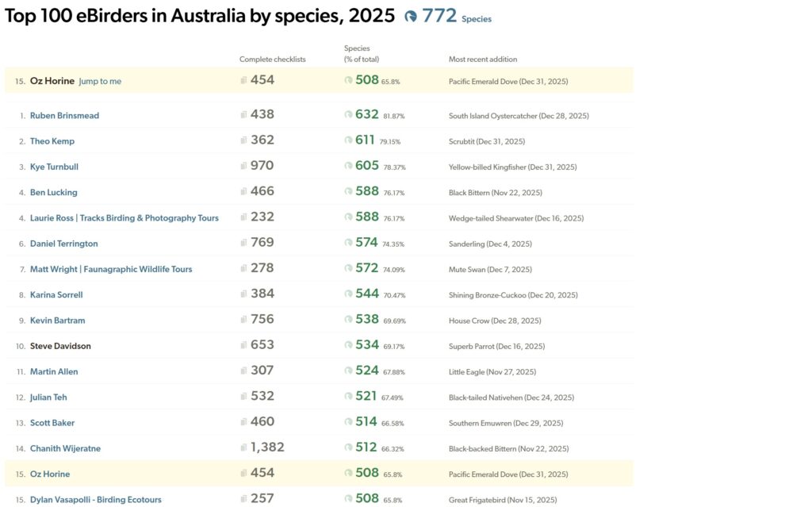Click species icon beside Ruben Brinsmead's 632
Screen dimensions: 812x507
348,115
